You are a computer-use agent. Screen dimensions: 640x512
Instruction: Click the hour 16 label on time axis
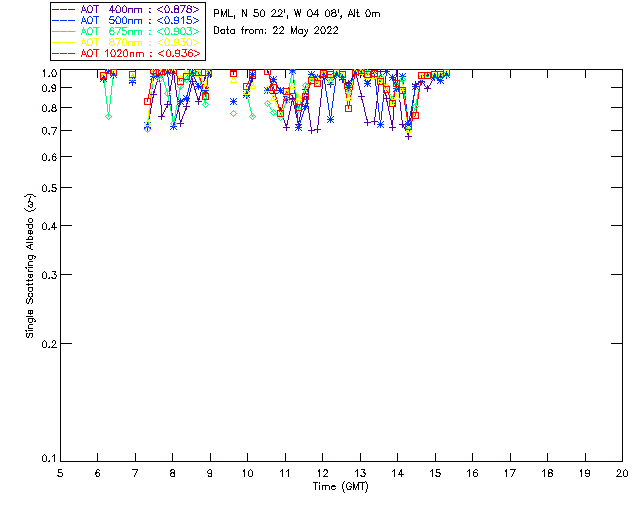pyautogui.click(x=472, y=474)
